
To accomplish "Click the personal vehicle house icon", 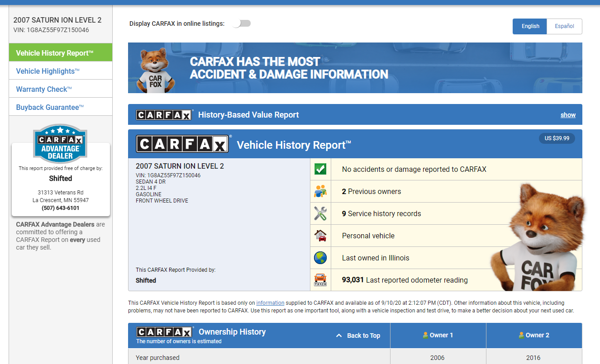I will point(320,236).
